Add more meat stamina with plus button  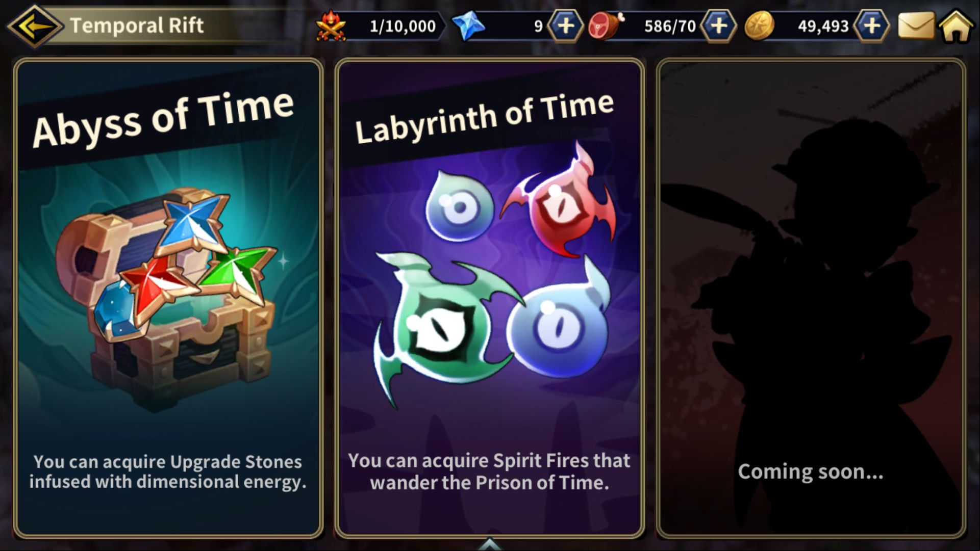718,25
